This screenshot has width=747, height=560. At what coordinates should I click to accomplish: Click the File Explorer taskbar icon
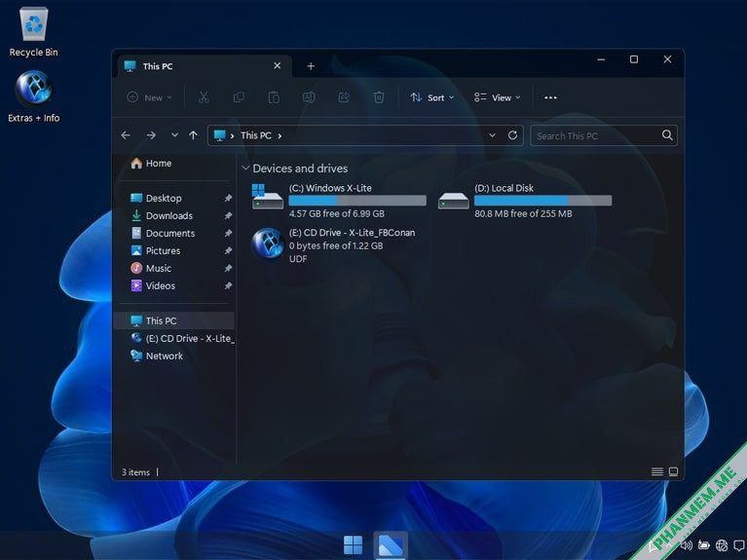click(391, 544)
